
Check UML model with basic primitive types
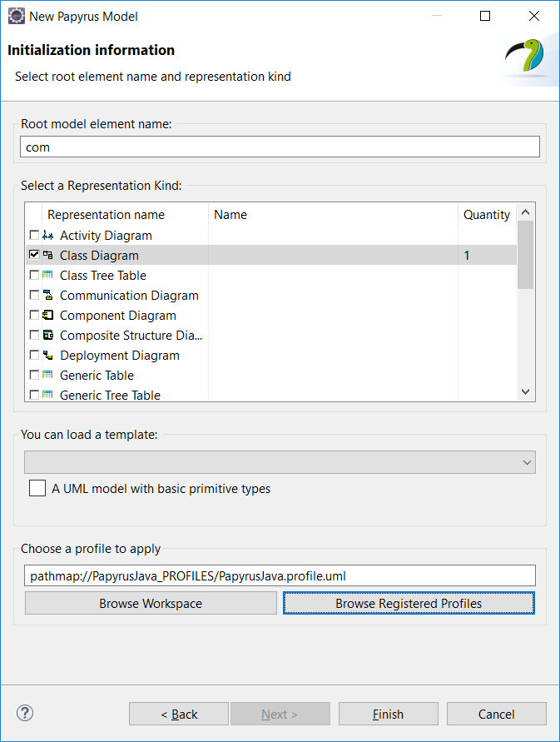click(37, 488)
